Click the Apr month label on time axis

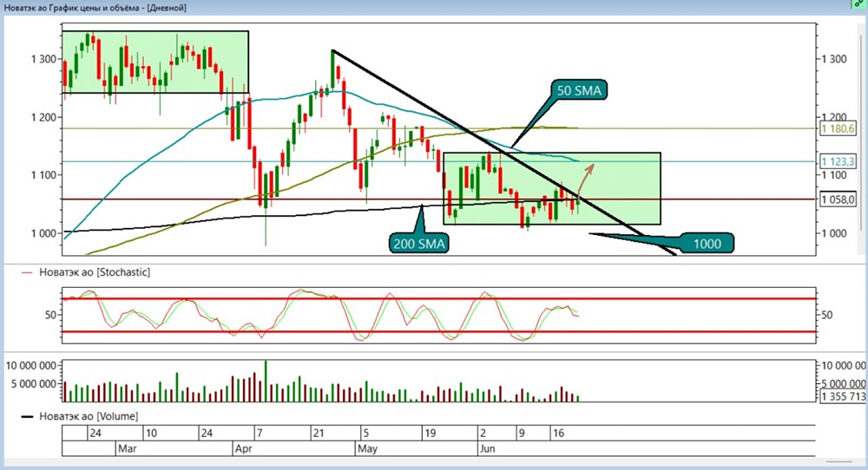coord(244,449)
